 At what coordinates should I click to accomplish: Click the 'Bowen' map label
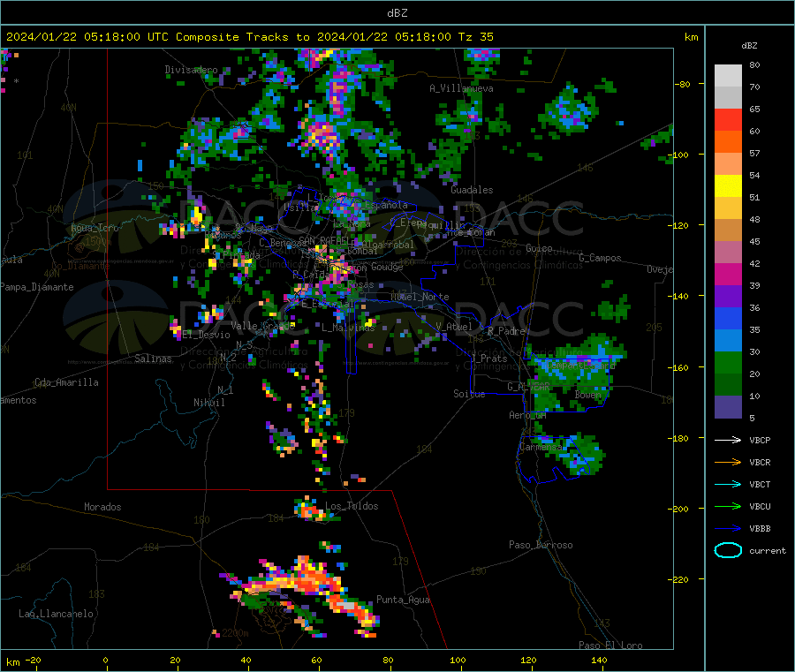click(x=588, y=395)
